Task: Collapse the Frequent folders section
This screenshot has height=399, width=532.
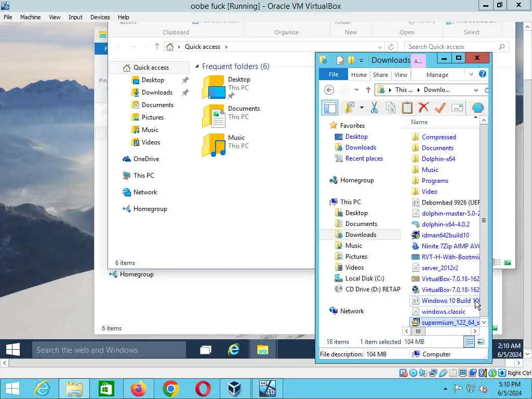Action: pyautogui.click(x=197, y=66)
